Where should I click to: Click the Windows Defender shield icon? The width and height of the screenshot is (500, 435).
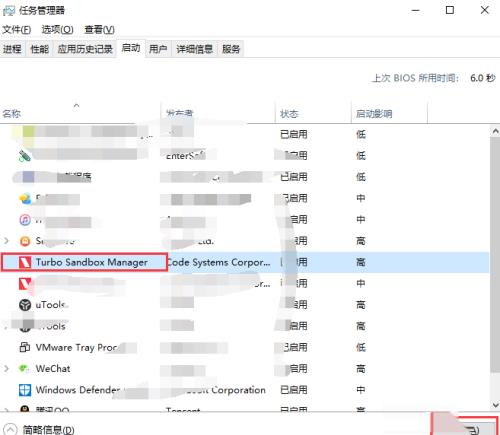click(25, 390)
